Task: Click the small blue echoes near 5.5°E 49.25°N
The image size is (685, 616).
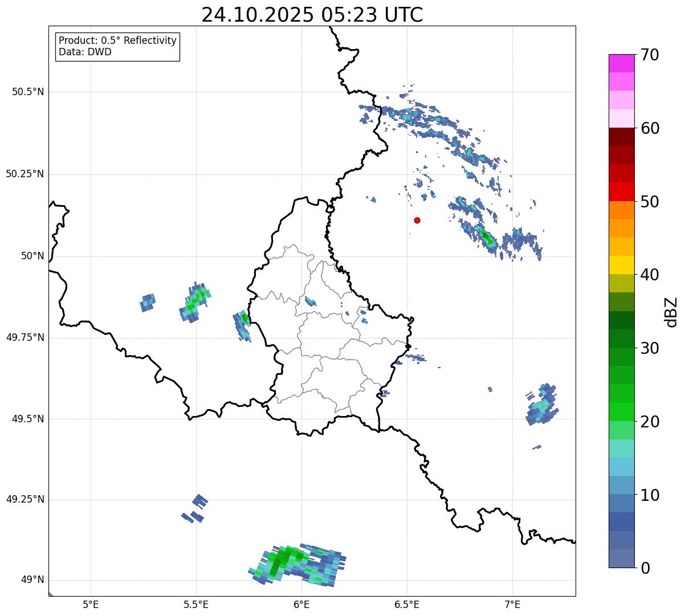Action: coord(194,509)
